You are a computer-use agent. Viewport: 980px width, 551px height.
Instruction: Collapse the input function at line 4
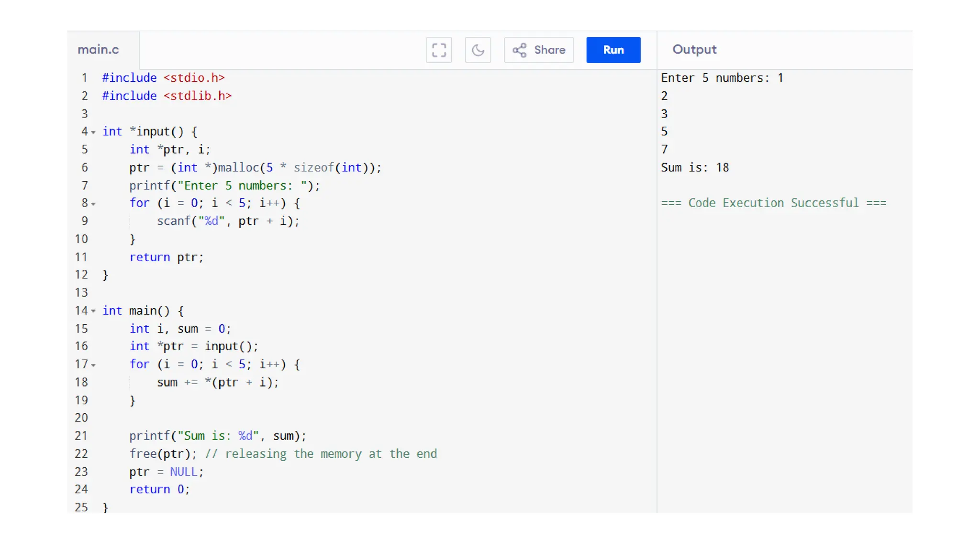click(93, 132)
